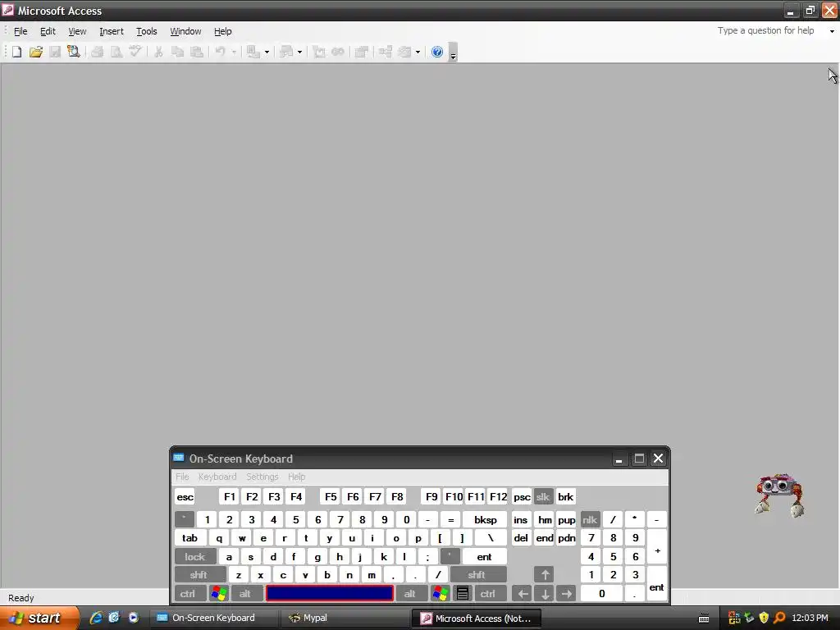Viewport: 840px width, 630px height.
Task: Expand the New Object dropdown arrow
Action: tap(418, 52)
